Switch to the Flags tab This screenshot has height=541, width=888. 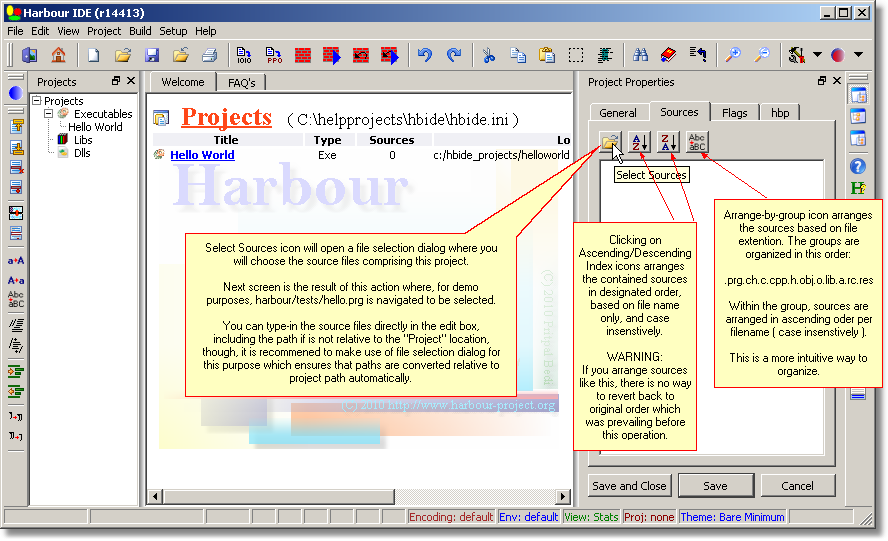point(734,113)
